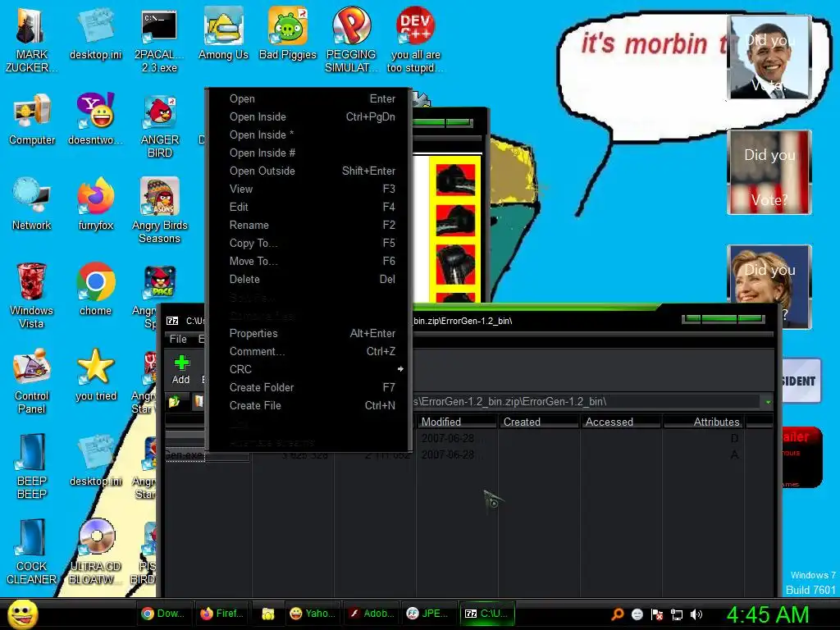This screenshot has height=630, width=840.
Task: Choose Open in the context menu
Action: (313, 98)
